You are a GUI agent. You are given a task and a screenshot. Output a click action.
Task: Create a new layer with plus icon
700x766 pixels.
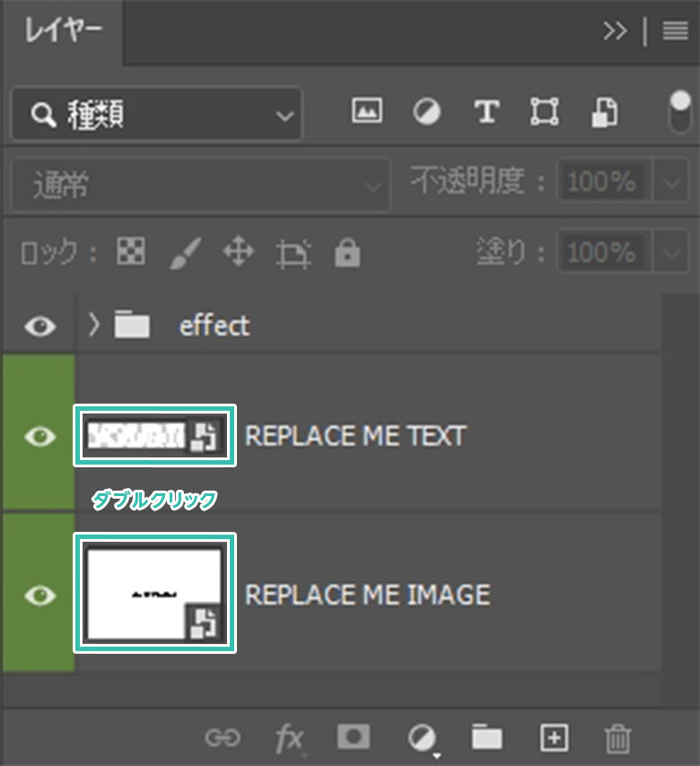pos(554,737)
